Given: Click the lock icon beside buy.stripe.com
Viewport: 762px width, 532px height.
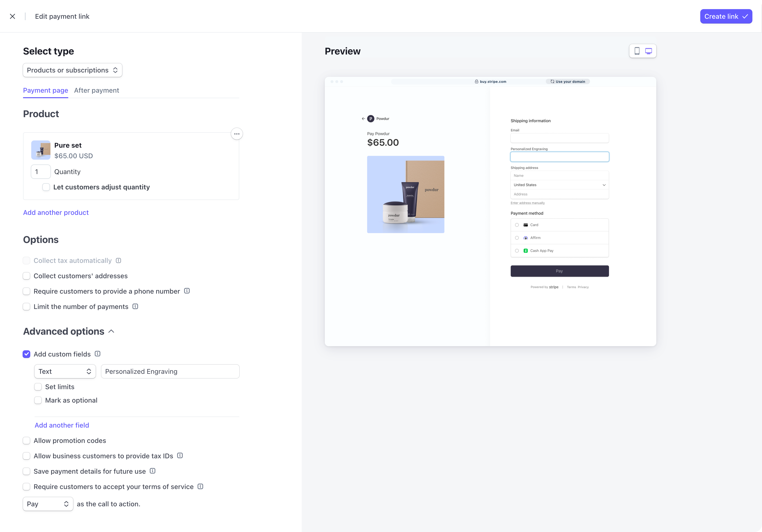Looking at the screenshot, I should [477, 82].
